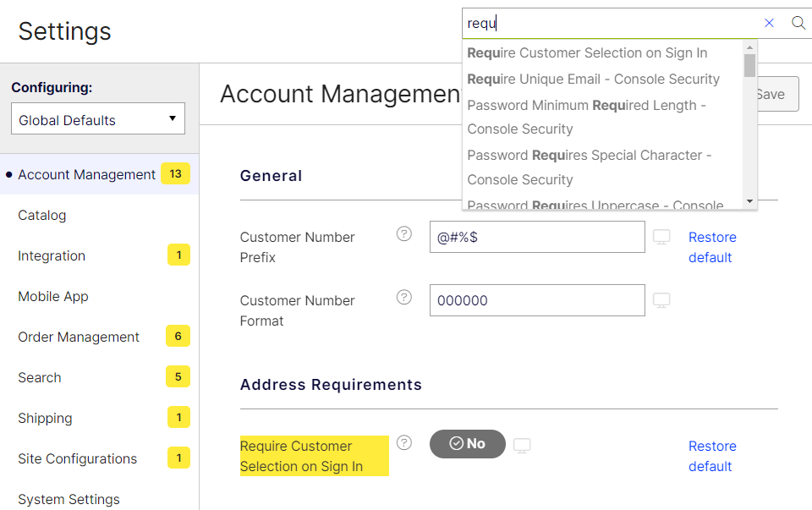Open the Global Defaults dropdown

coord(98,118)
